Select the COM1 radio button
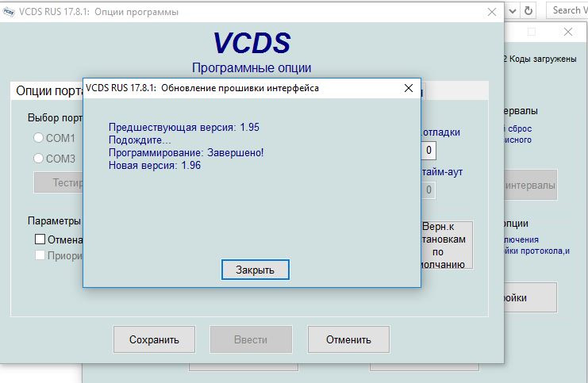This screenshot has width=588, height=383. pos(38,138)
